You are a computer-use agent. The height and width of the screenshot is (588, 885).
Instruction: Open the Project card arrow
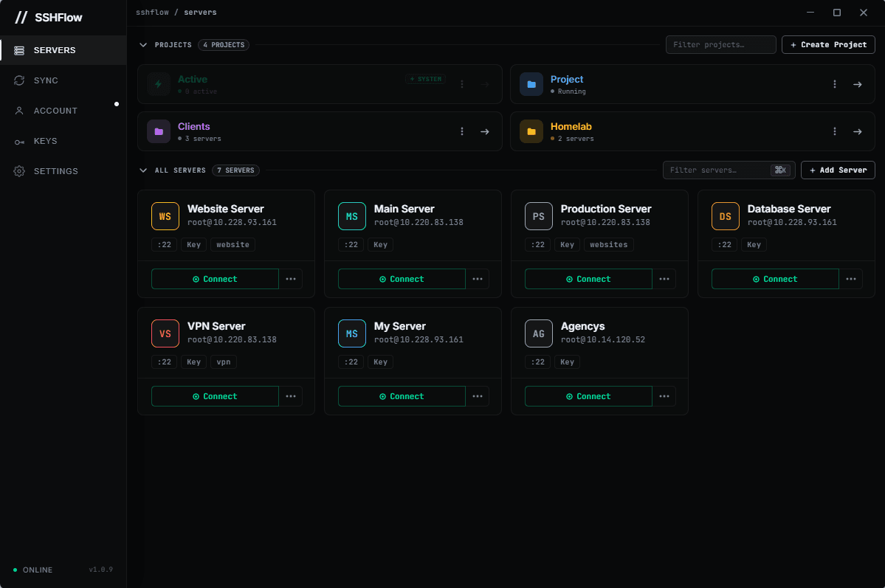click(x=858, y=84)
